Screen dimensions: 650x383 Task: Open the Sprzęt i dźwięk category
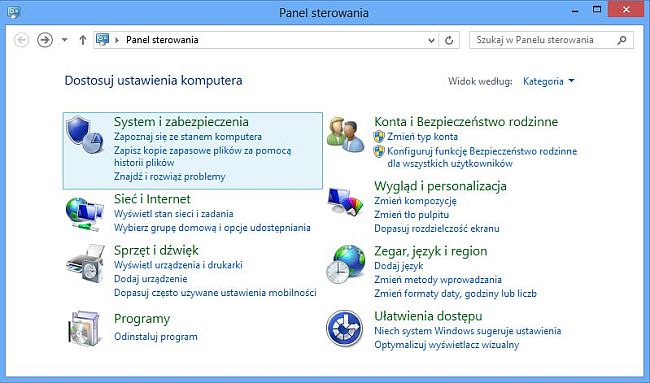tap(156, 250)
